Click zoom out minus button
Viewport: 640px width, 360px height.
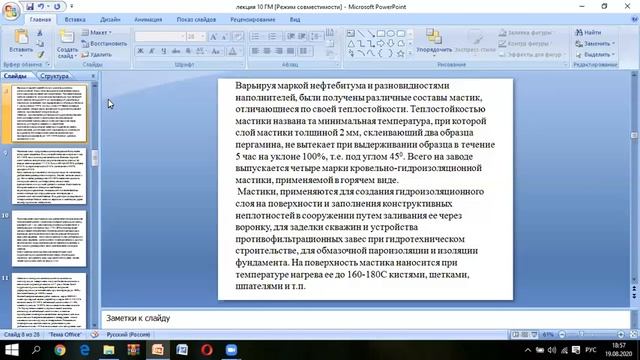[562, 334]
